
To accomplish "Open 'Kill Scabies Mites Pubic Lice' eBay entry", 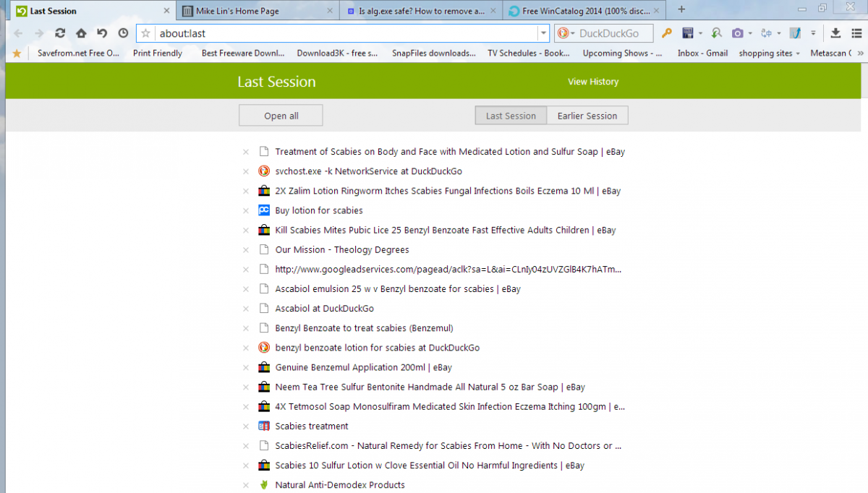I will (x=446, y=231).
